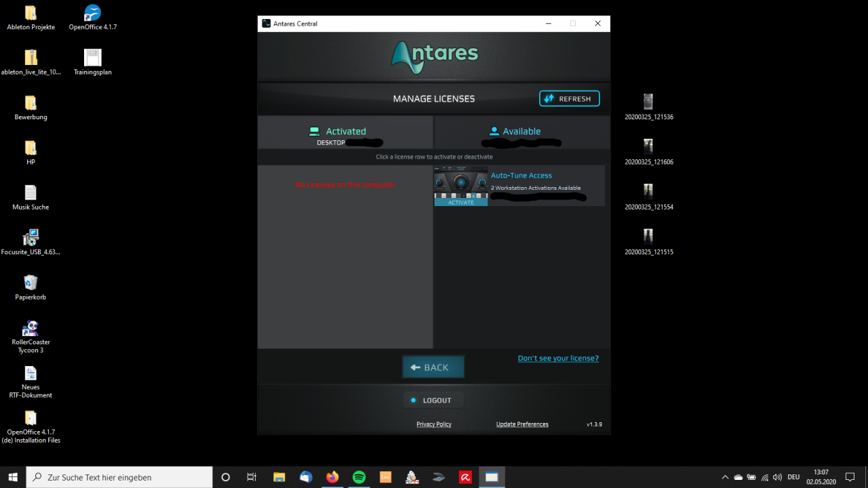Open OpenOffice 4.1.7 desktop shortcut
Image resolution: width=868 pixels, height=488 pixels.
click(x=93, y=18)
